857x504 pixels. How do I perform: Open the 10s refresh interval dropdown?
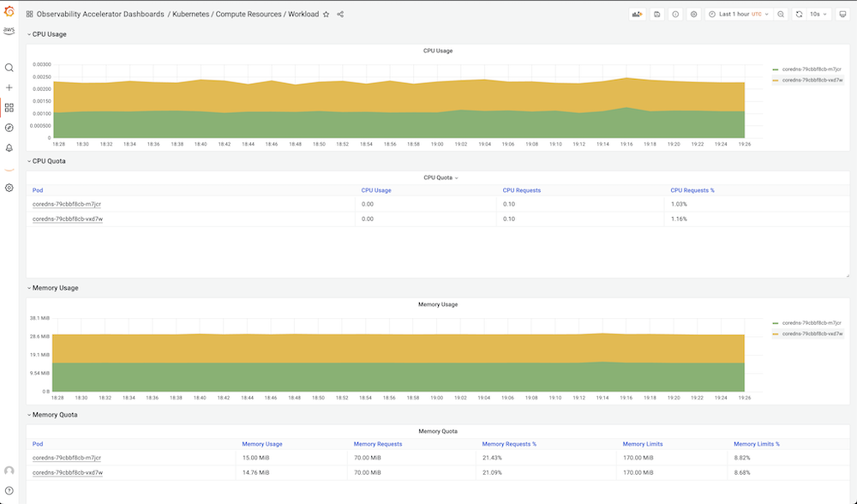point(818,15)
